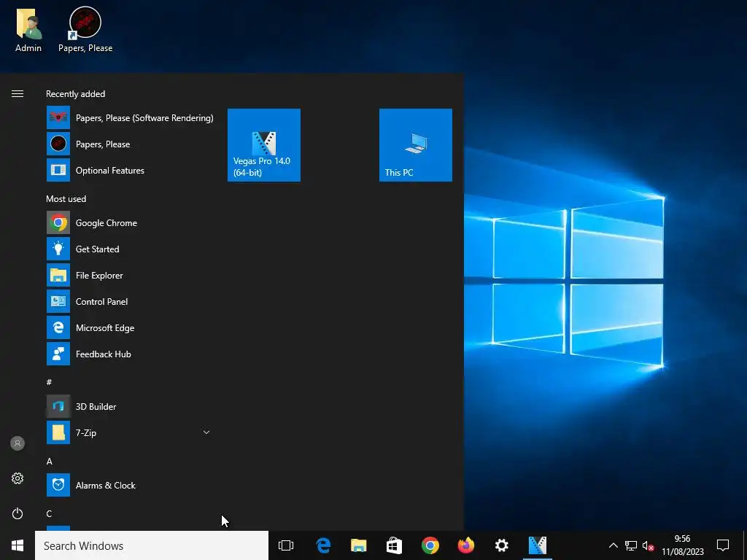Screen dimensions: 747x560
Task: Switch to Vegas Pro on taskbar
Action: coord(538,545)
